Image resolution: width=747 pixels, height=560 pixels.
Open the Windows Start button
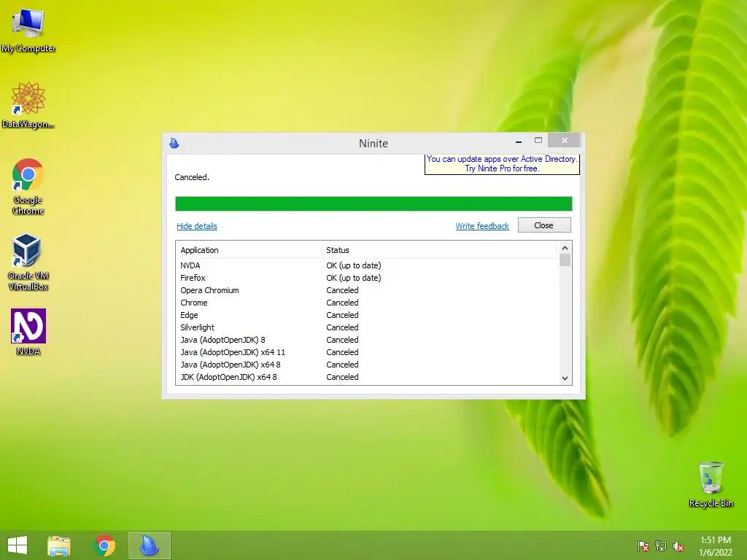(x=18, y=545)
